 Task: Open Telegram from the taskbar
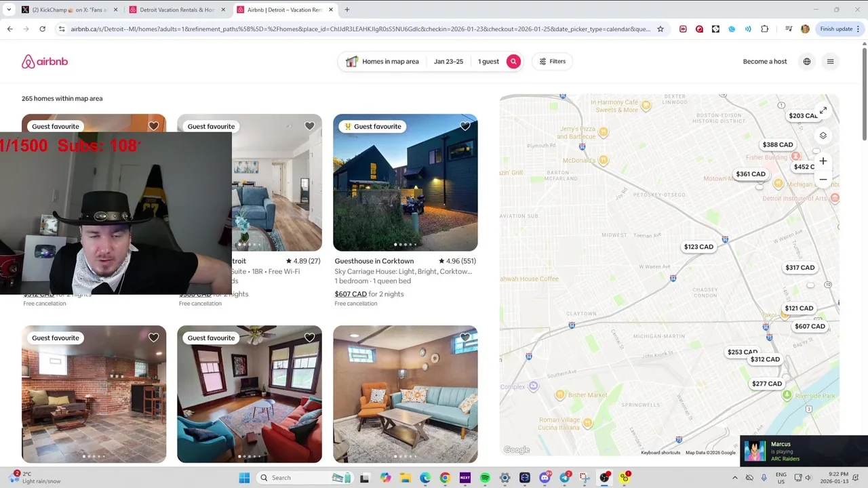(x=565, y=478)
